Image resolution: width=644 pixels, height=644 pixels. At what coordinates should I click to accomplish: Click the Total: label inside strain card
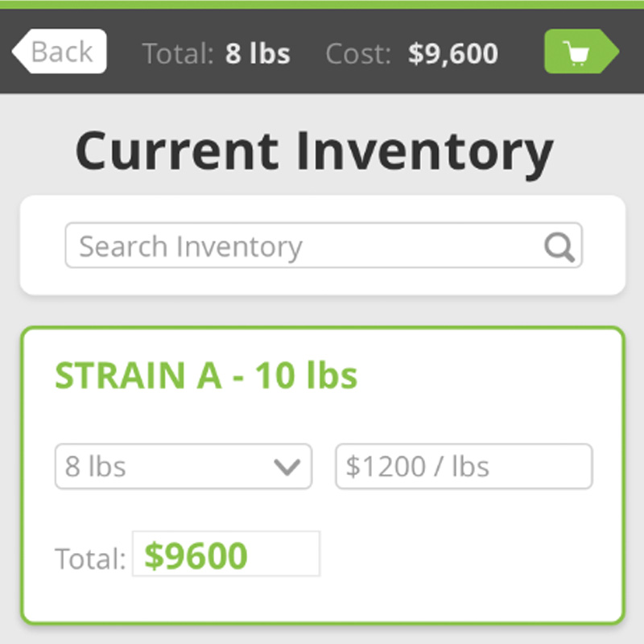click(90, 559)
